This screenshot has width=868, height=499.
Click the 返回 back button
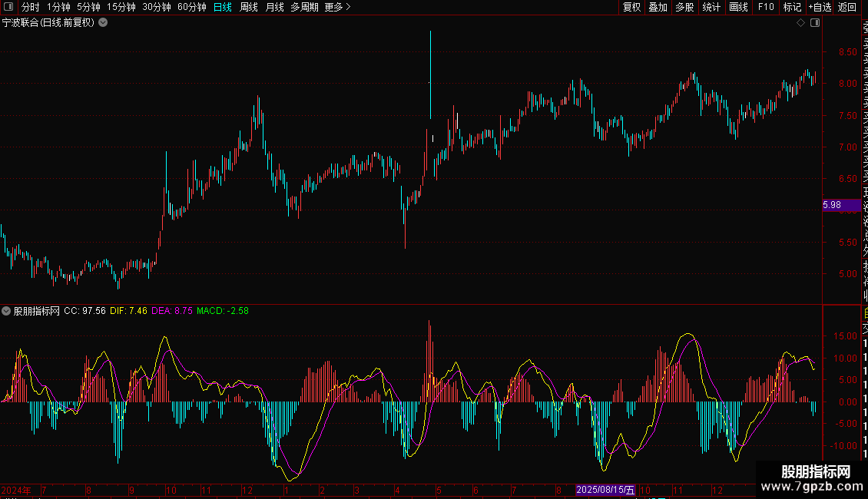[847, 7]
